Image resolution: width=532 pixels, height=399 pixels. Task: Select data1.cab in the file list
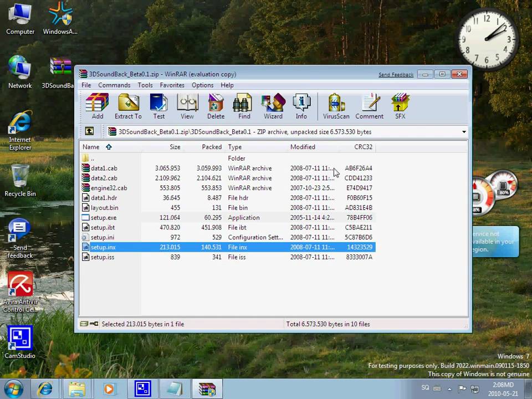pos(228,168)
